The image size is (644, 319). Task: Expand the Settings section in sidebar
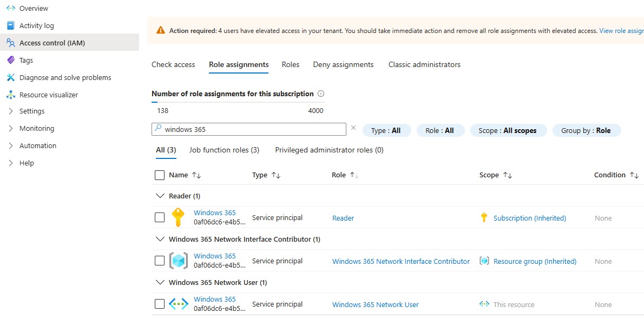pos(11,111)
